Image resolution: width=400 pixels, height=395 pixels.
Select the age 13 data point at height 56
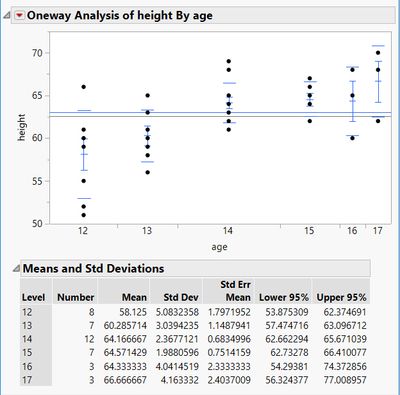coord(148,172)
